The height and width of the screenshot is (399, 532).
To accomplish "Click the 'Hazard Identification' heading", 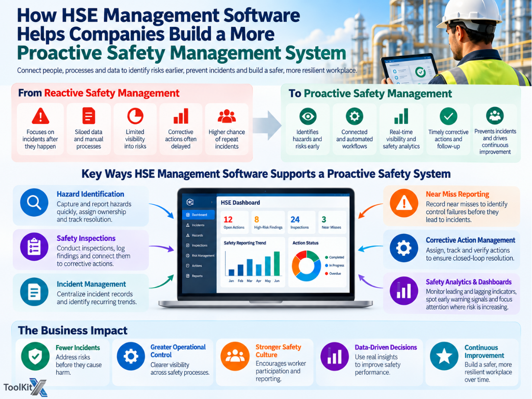I will [90, 194].
